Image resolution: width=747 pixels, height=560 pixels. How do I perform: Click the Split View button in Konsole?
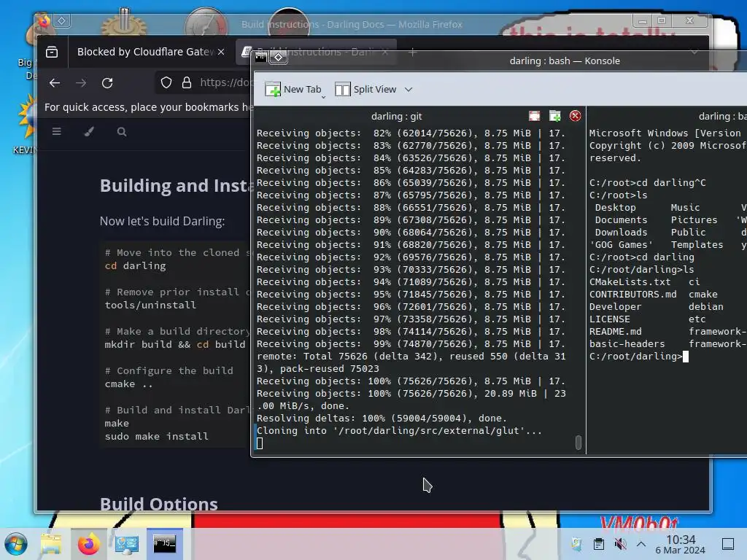point(366,89)
